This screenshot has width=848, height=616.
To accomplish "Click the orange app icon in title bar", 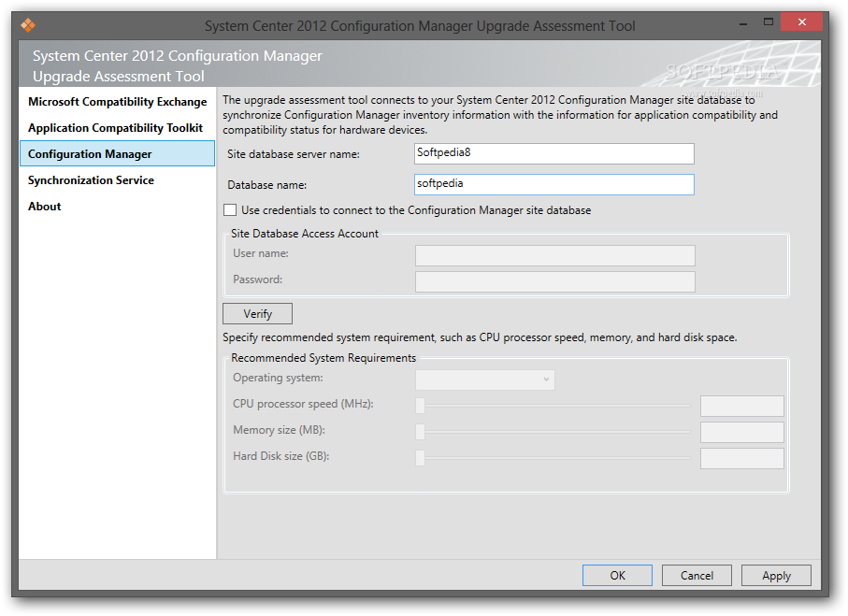I will (x=27, y=25).
